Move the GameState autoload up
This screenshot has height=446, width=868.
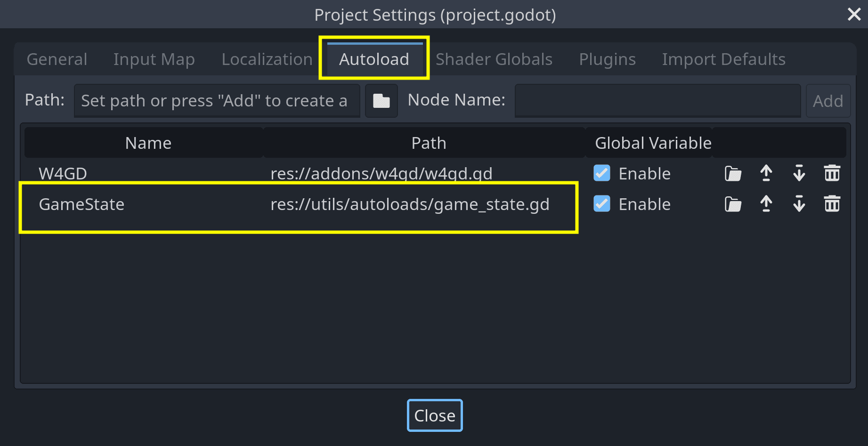(766, 204)
